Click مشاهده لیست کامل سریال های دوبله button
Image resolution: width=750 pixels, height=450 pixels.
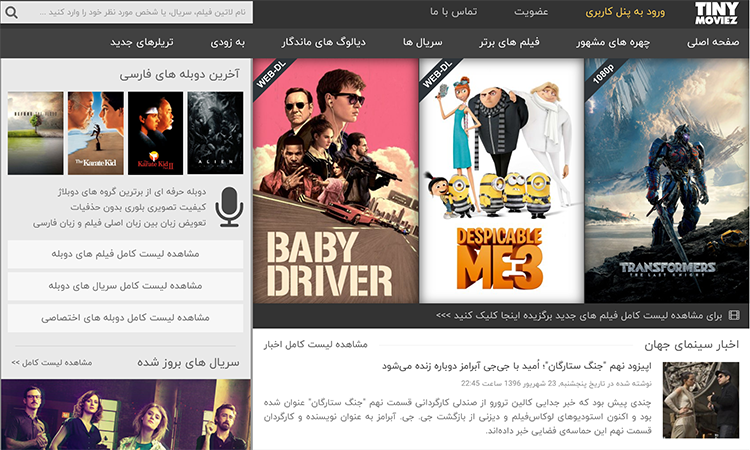125,286
